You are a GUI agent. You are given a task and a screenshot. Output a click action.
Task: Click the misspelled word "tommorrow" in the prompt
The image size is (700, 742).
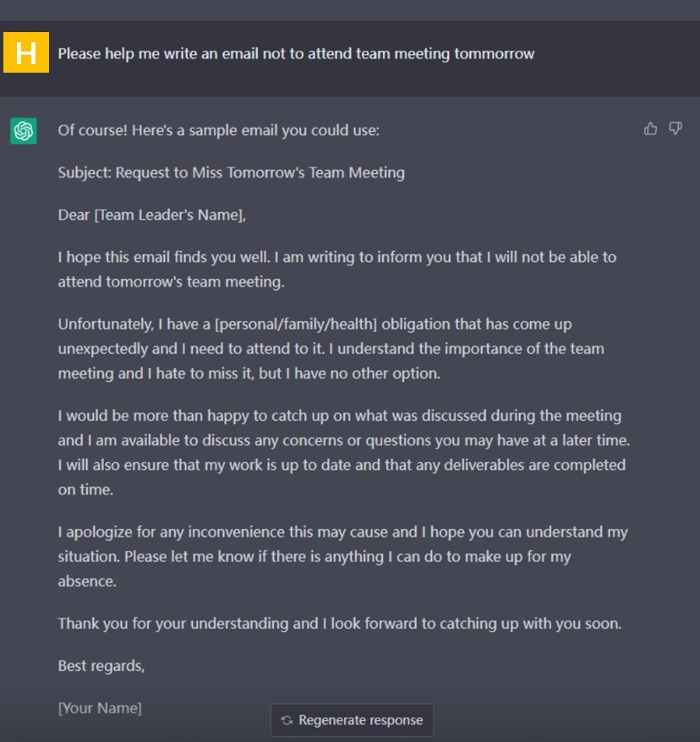[x=495, y=54]
